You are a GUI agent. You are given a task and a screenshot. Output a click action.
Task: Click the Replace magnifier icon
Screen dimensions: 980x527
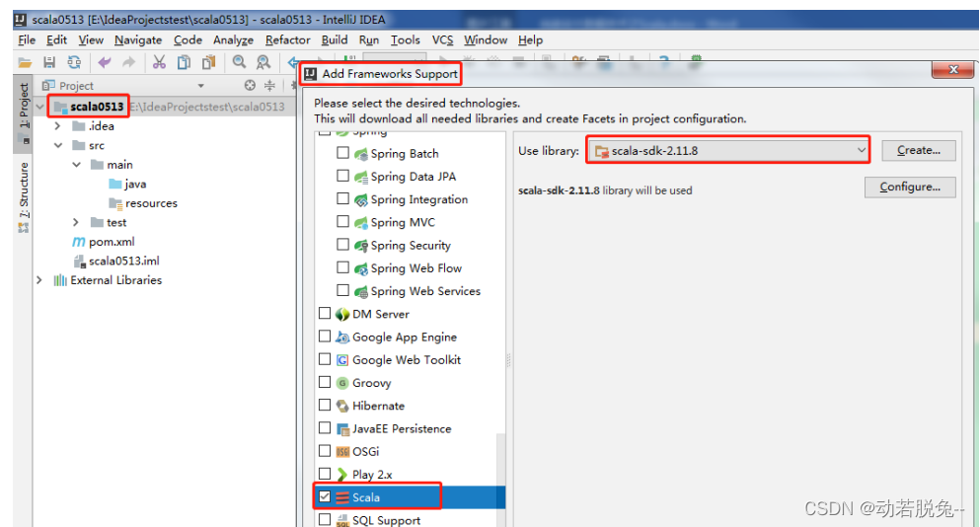tap(264, 62)
